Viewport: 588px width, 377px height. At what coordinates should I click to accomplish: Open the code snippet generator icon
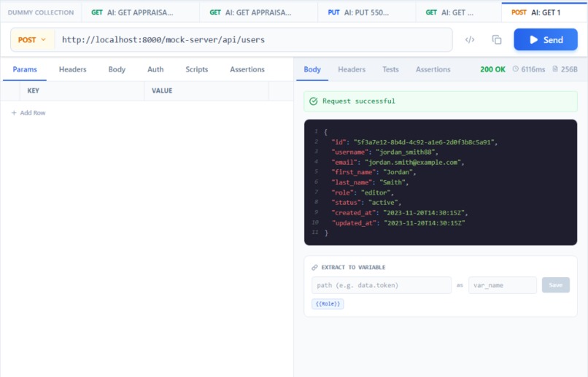tap(470, 39)
